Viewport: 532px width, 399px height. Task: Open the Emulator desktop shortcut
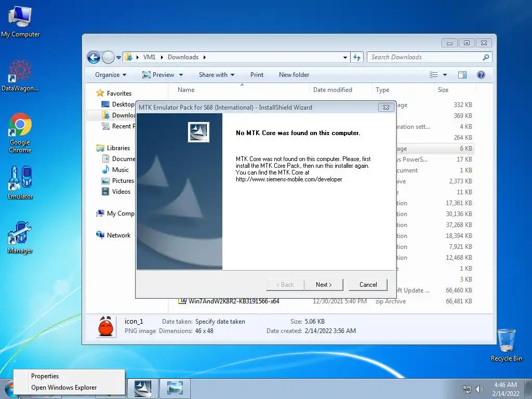pyautogui.click(x=20, y=182)
